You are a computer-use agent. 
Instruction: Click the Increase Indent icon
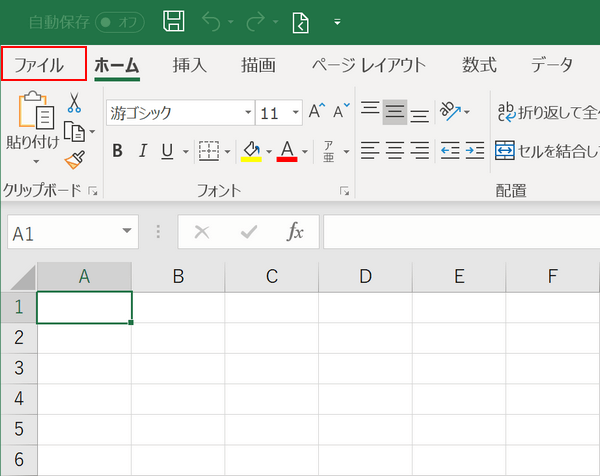pos(475,151)
